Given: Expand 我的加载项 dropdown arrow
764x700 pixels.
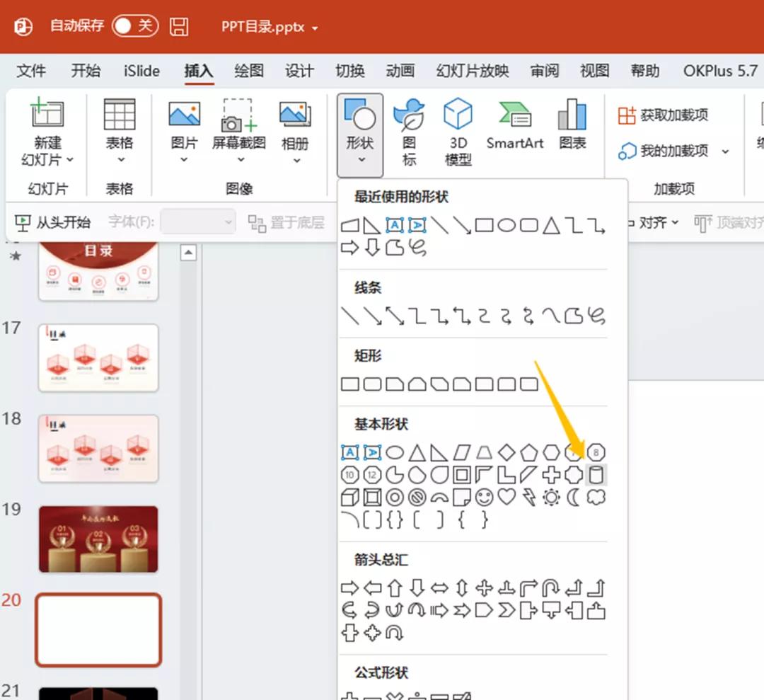Looking at the screenshot, I should pyautogui.click(x=725, y=151).
